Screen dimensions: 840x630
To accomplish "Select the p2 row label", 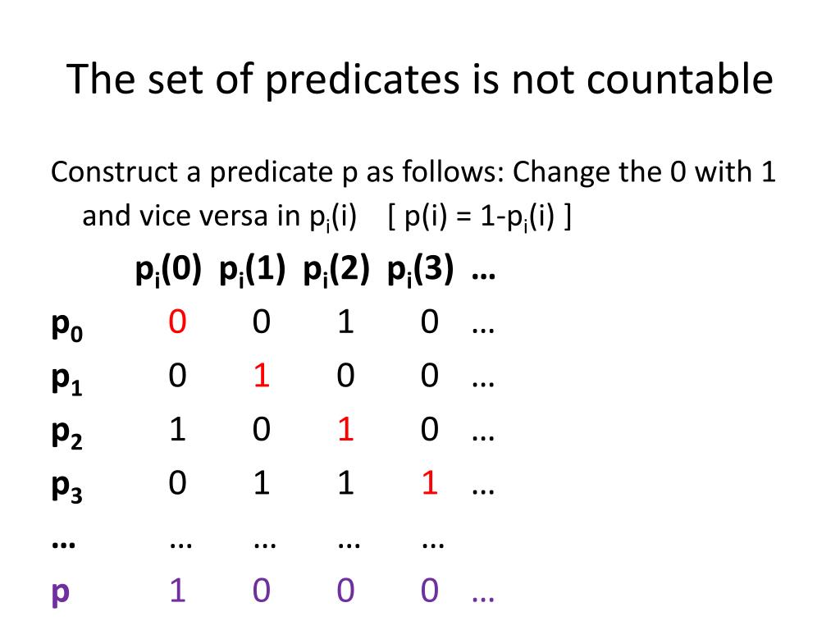I will click(67, 433).
